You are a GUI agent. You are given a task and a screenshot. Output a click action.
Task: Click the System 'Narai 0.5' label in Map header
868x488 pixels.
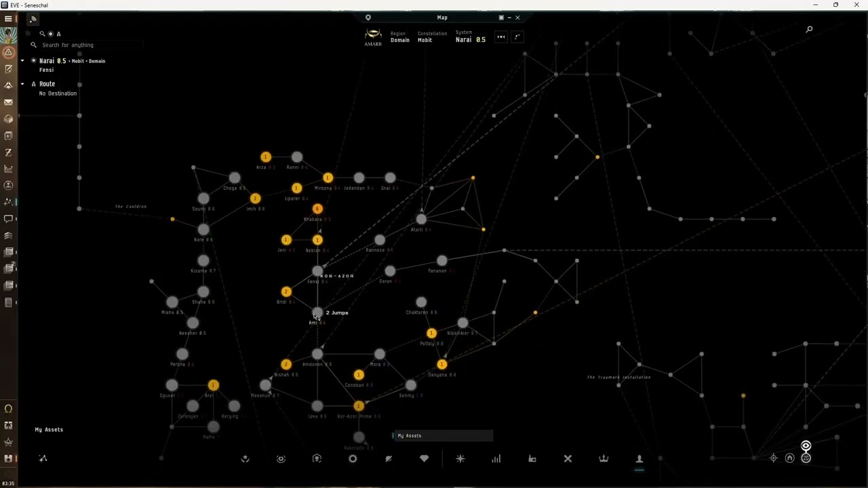tap(470, 40)
